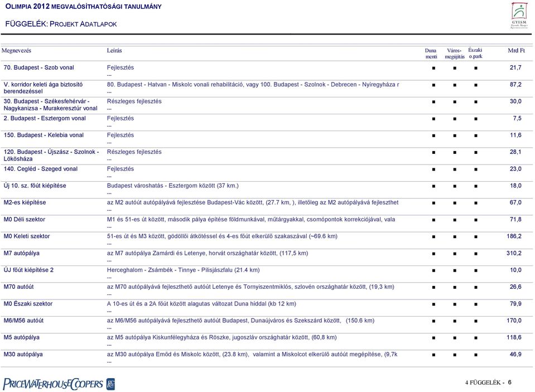
Task: Click value 18,0 in Mrd Ft column
Action: tap(515, 186)
